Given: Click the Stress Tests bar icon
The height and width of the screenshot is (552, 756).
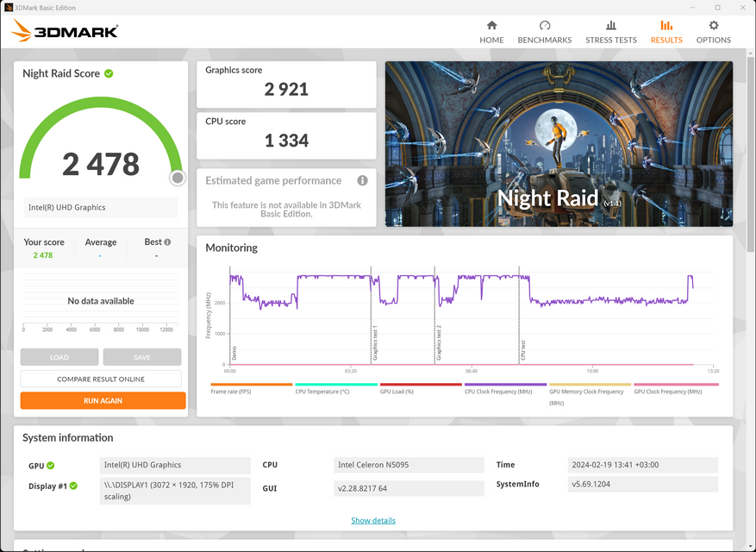Looking at the screenshot, I should (611, 25).
